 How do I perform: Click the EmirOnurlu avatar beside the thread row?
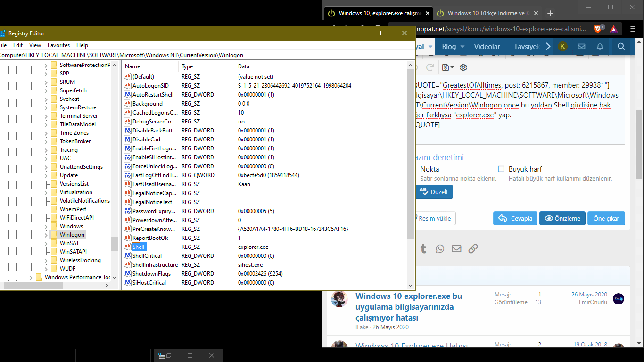tap(619, 299)
